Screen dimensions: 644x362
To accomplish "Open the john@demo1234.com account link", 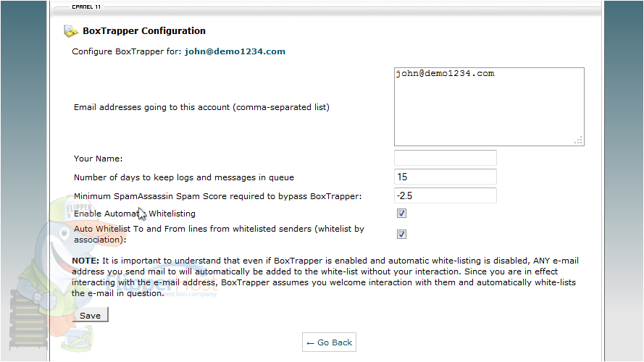I will pos(235,51).
